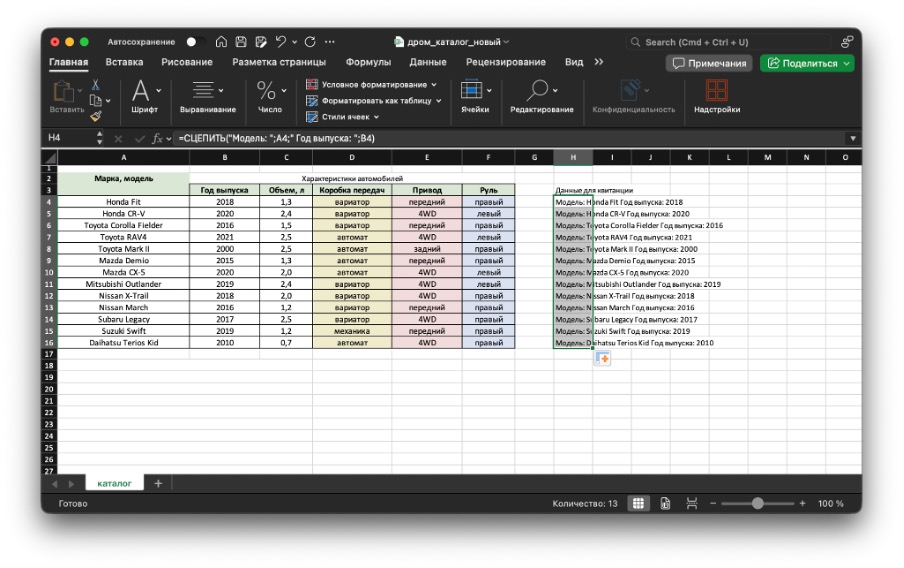Viewport: 904px width, 568px height.
Task: Open the Undo history dropdown arrow
Action: click(x=295, y=42)
